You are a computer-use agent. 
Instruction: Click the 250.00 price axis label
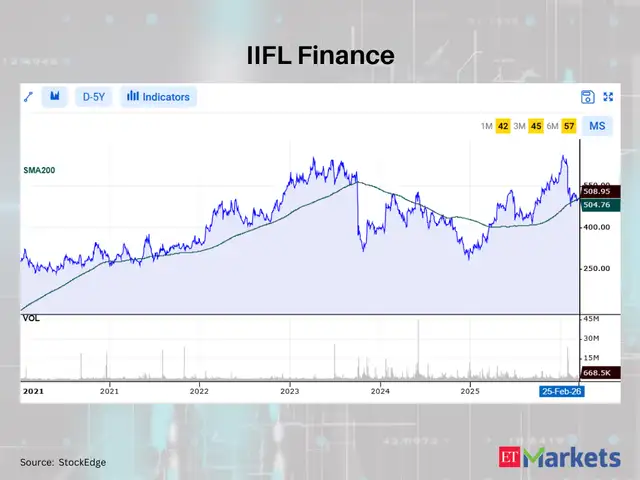pyautogui.click(x=596, y=268)
